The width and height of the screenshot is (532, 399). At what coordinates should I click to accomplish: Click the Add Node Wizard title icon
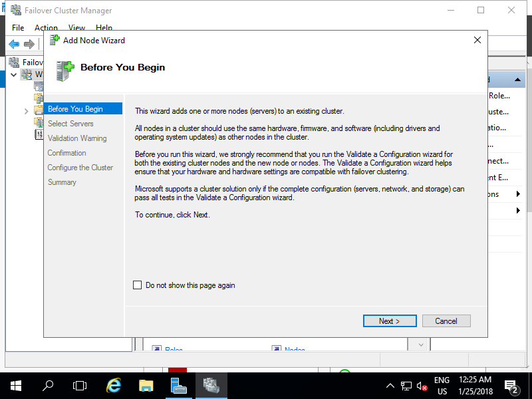click(x=55, y=40)
